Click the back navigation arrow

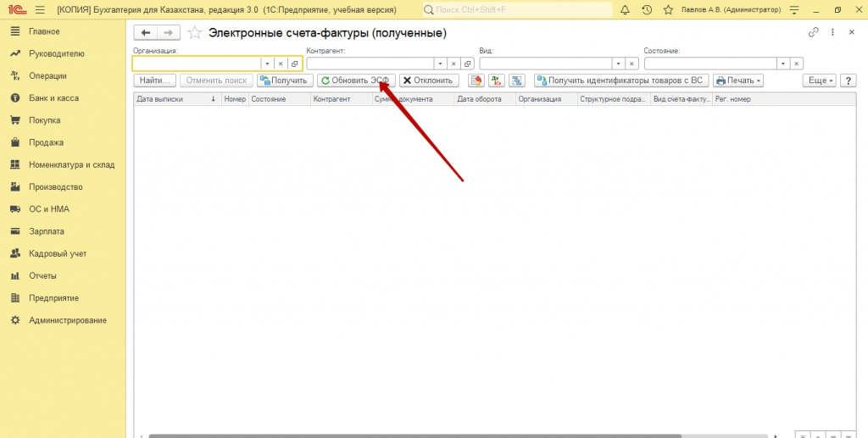click(x=146, y=32)
